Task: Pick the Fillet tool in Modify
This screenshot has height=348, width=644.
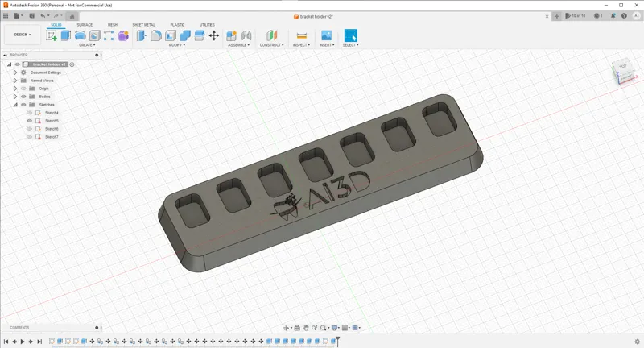Action: pyautogui.click(x=155, y=35)
